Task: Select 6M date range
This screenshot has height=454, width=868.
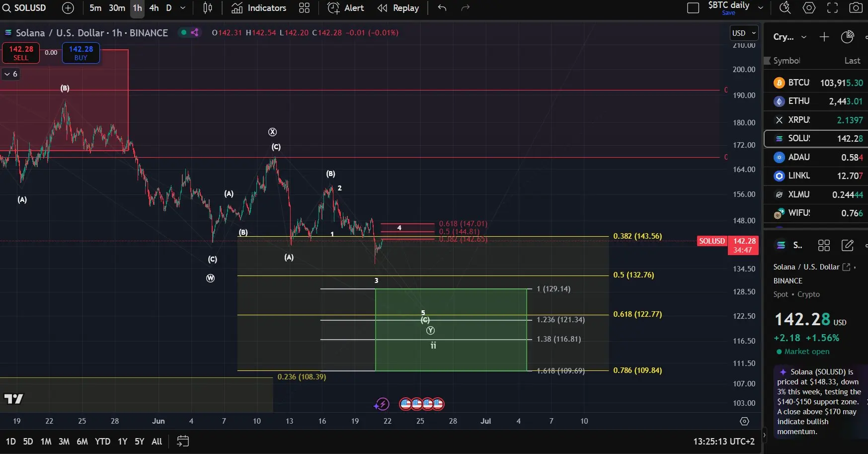Action: (82, 442)
